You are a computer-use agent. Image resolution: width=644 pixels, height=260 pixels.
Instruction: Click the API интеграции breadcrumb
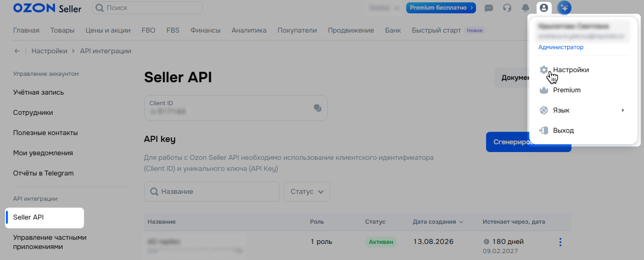[x=106, y=51]
